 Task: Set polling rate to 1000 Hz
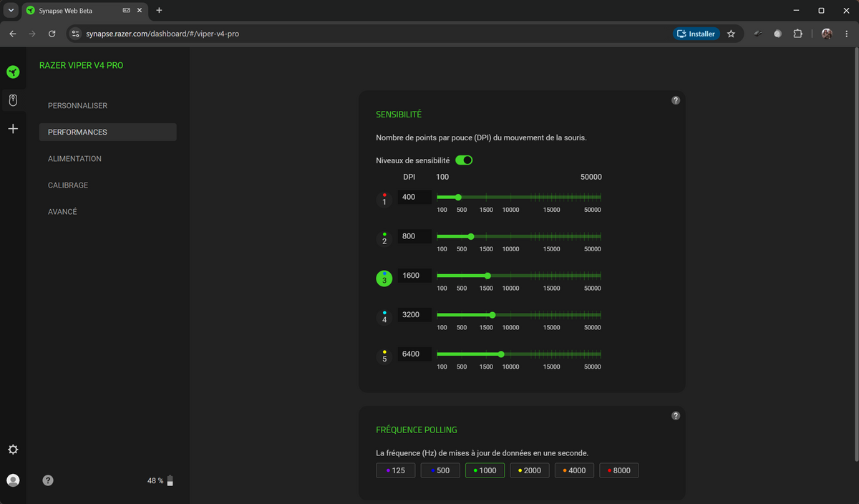(485, 470)
